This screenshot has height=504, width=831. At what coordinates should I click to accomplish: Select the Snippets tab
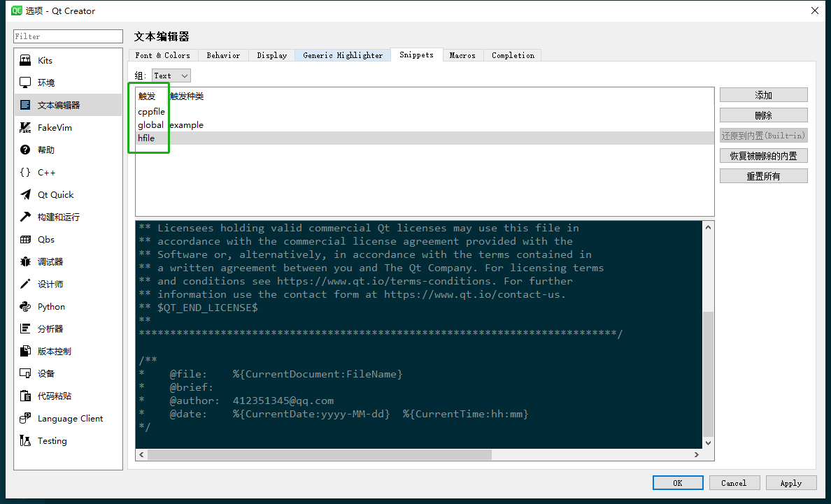click(417, 55)
